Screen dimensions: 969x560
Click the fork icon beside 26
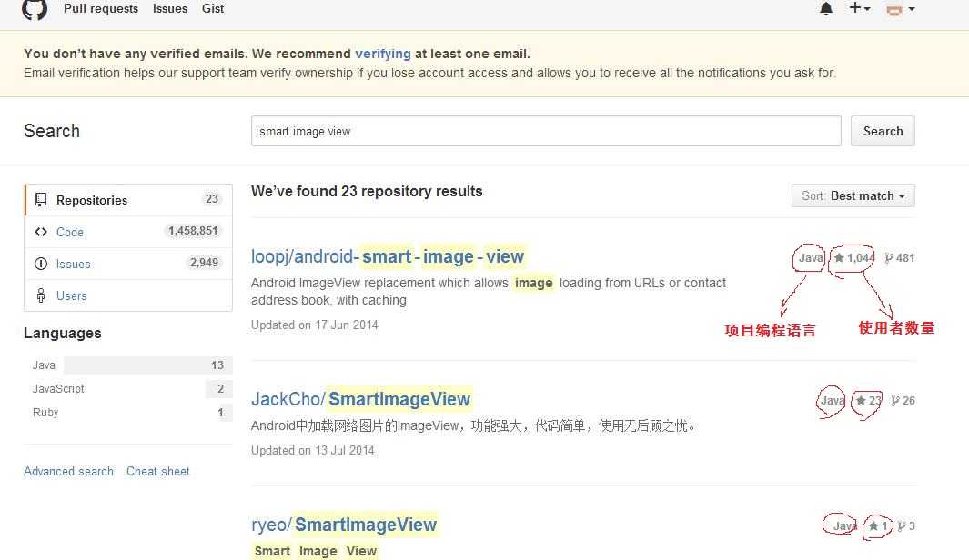coord(895,401)
